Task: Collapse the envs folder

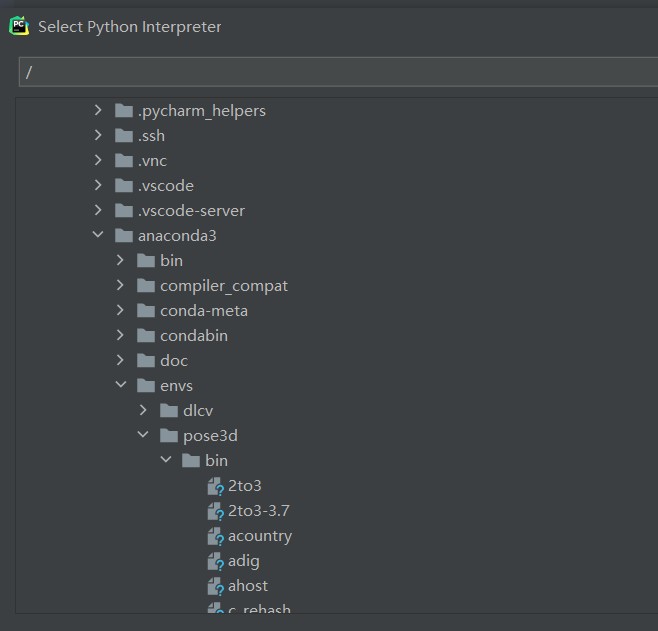Action: (121, 384)
